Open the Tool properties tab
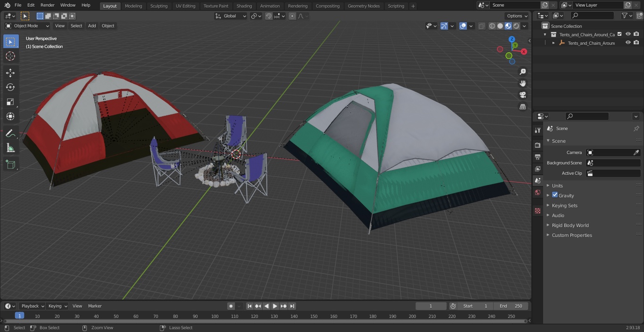Viewport: 644px width, 332px height. click(537, 130)
